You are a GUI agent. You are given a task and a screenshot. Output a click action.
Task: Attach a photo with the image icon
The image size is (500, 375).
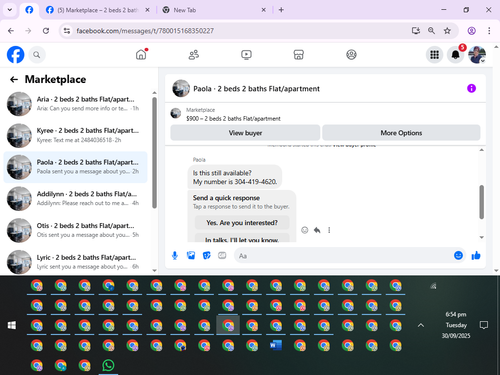click(191, 256)
